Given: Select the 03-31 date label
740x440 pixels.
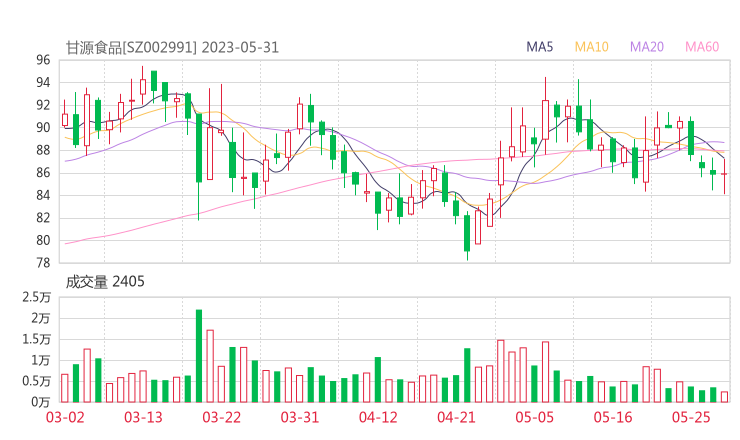Looking at the screenshot, I should pyautogui.click(x=300, y=417).
